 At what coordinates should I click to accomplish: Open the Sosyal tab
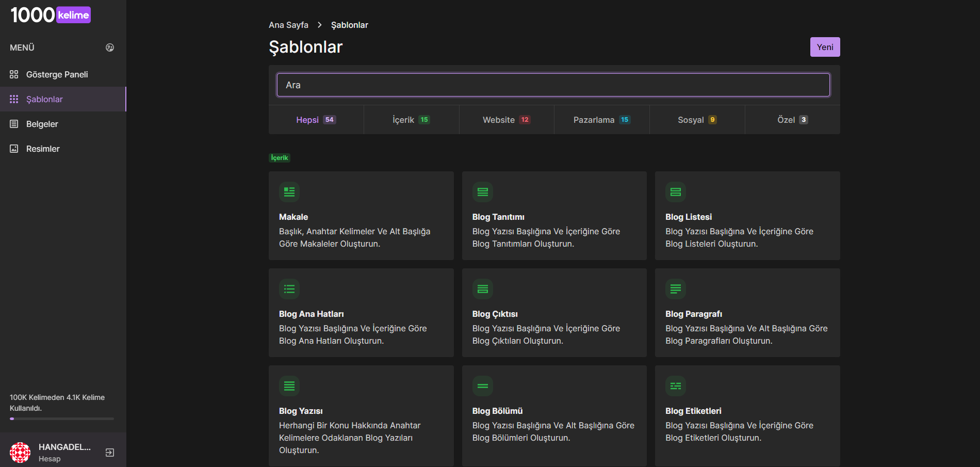coord(697,120)
